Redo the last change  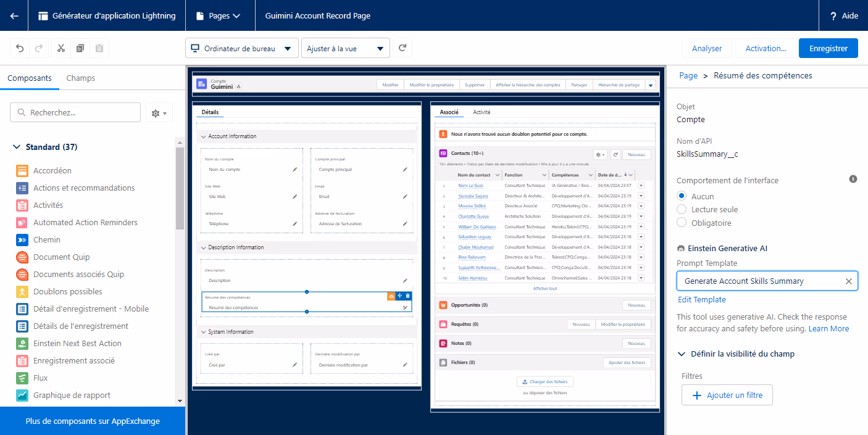coord(38,48)
